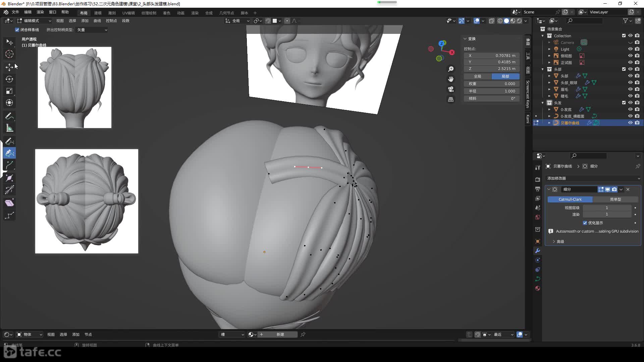Open the 文件 menu
The width and height of the screenshot is (644, 362).
(x=15, y=12)
